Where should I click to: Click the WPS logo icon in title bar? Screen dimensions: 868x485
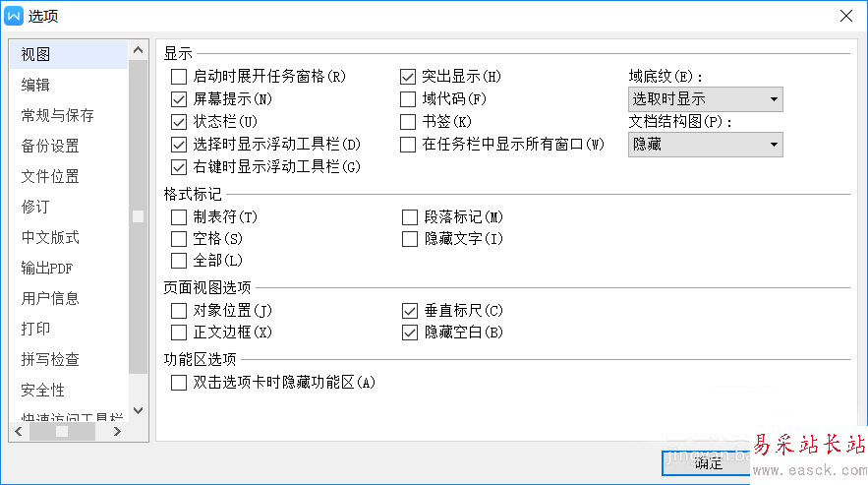[15, 15]
